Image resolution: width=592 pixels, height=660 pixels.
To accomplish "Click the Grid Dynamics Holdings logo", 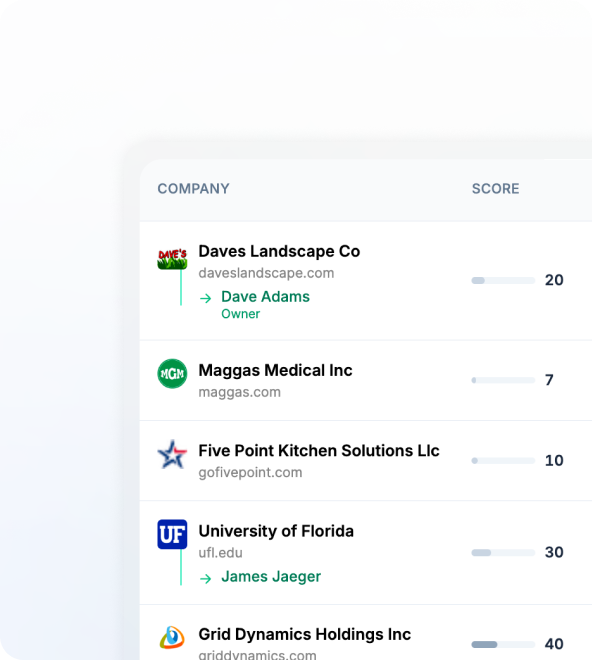I will pos(172,637).
